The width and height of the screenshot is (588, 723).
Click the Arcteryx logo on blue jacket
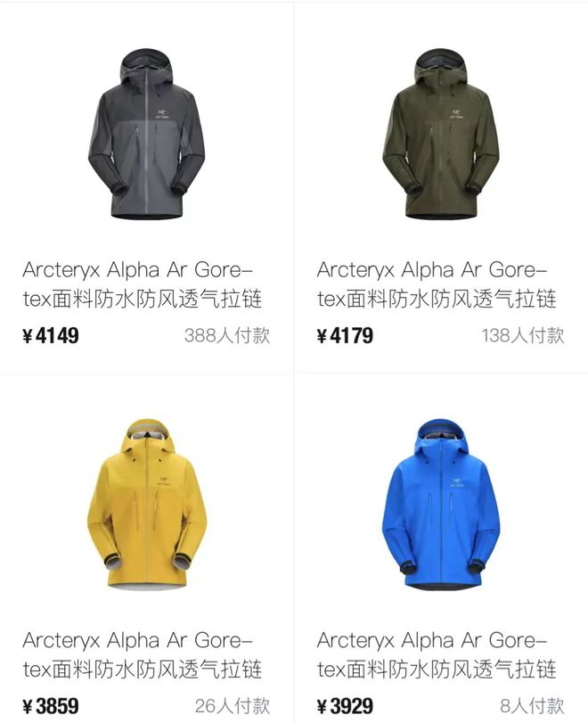tap(457, 483)
